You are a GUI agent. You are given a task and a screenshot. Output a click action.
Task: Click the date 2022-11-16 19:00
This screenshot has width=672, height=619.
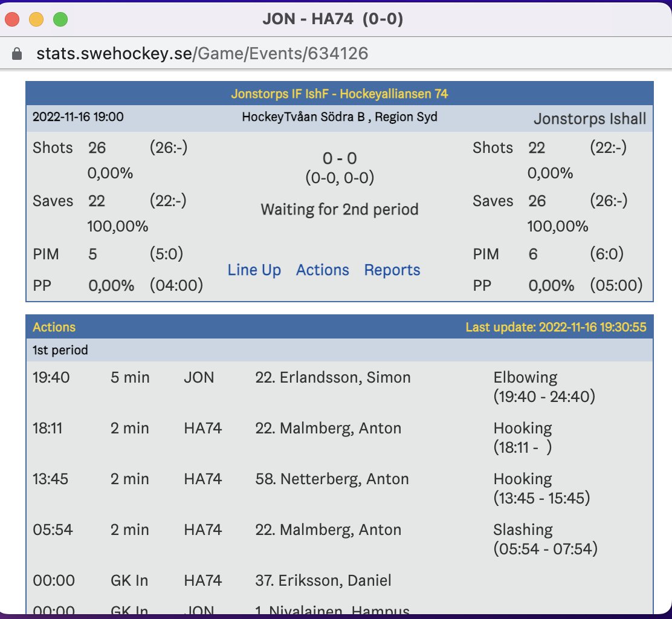pos(78,117)
